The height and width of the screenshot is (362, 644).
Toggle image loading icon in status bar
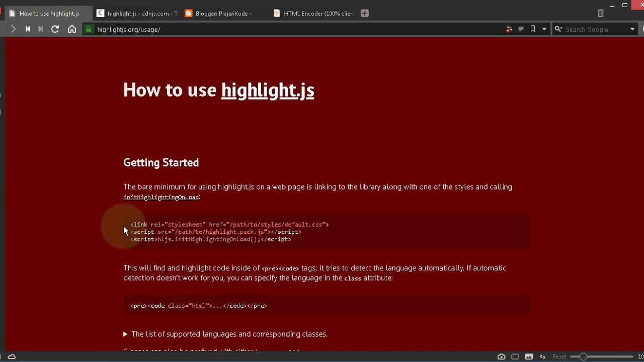[x=529, y=356]
